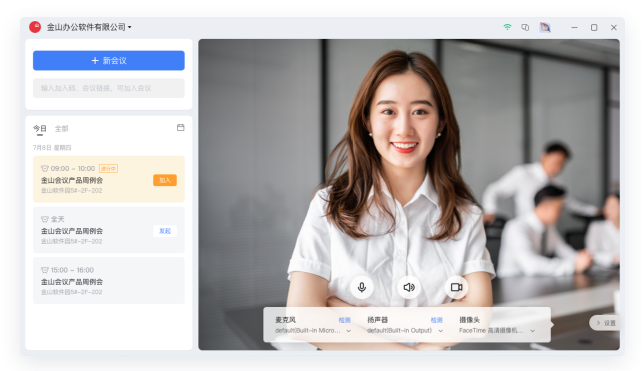Switch to the 全部 tab
This screenshot has height=371, width=642.
[61, 129]
